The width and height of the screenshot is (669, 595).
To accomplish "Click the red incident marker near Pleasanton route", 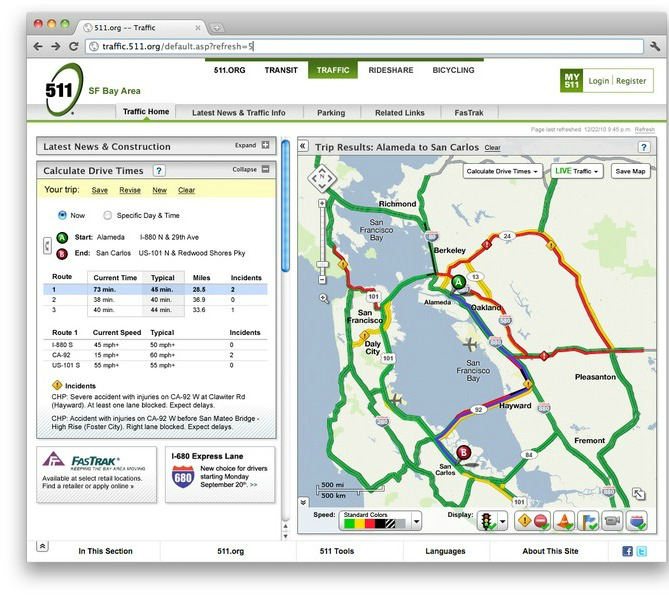I will click(x=544, y=355).
